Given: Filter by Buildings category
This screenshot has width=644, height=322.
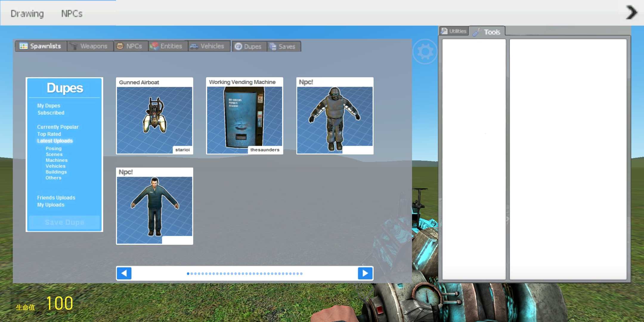Looking at the screenshot, I should coord(56,172).
